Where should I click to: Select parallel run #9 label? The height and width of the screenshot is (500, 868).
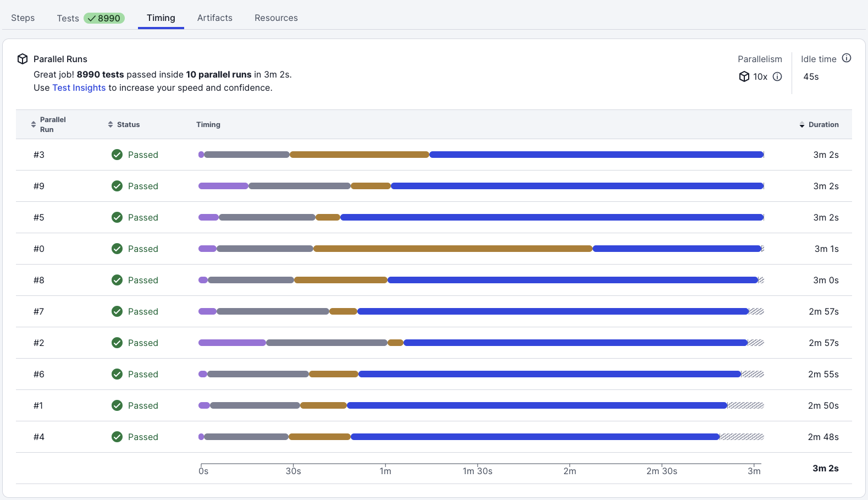click(x=39, y=186)
